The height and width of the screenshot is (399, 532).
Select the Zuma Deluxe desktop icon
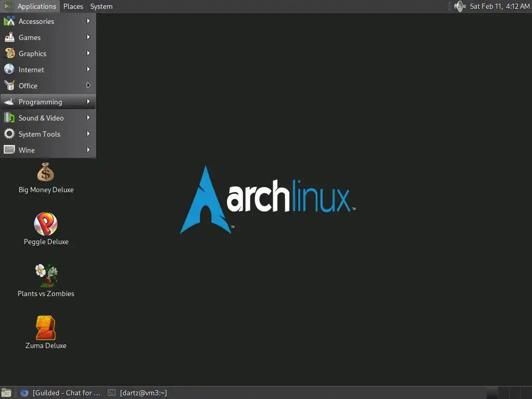46,328
